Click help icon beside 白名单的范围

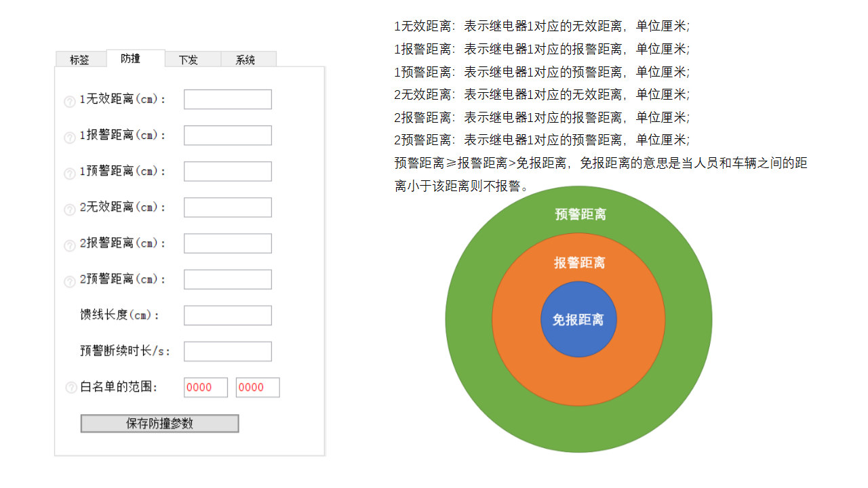[x=71, y=388]
